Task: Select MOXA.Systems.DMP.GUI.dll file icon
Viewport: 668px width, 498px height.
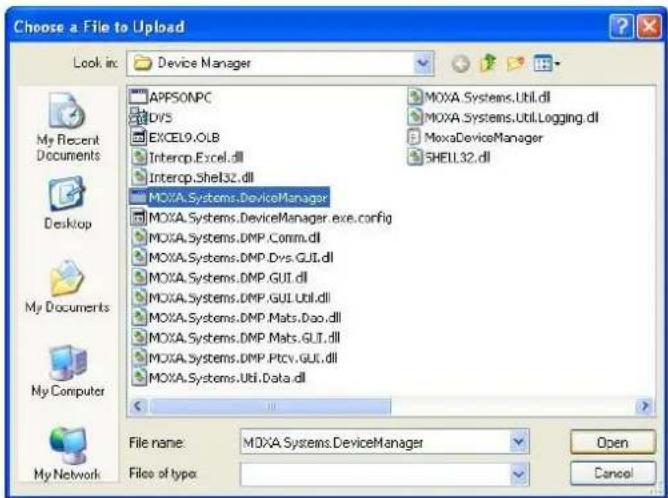Action: coord(139,278)
